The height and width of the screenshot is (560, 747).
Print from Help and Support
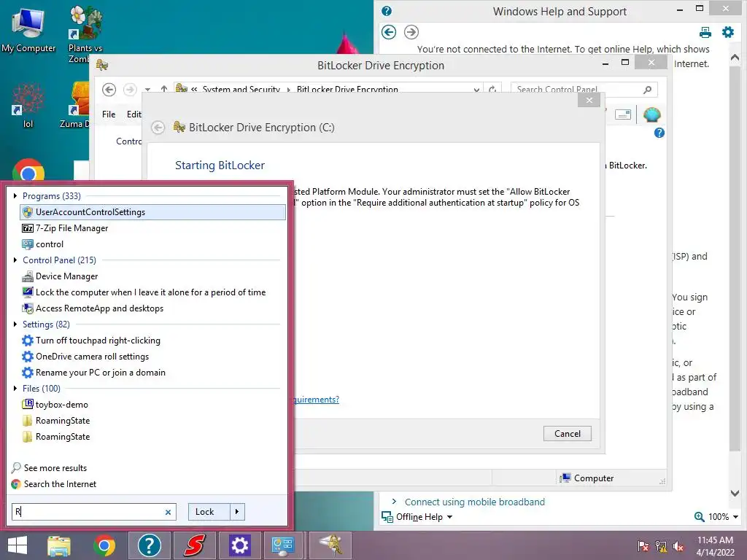705,32
